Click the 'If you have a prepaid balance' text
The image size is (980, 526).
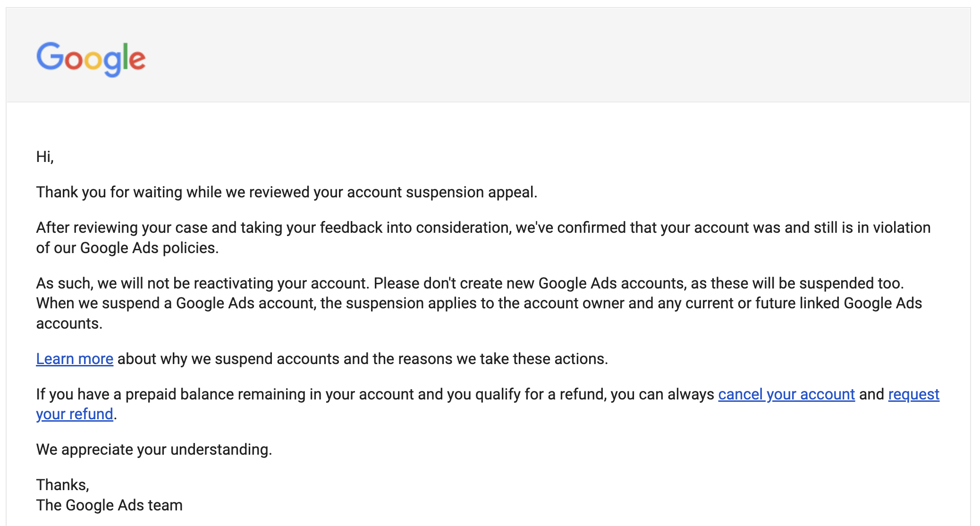[375, 394]
